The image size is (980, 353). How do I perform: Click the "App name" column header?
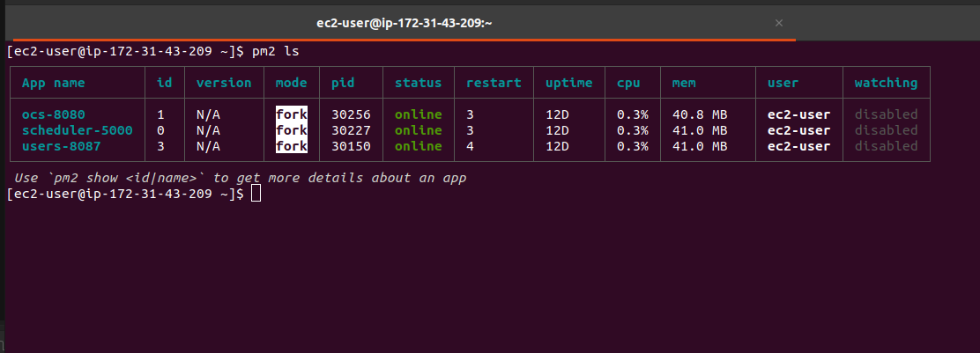[x=57, y=83]
